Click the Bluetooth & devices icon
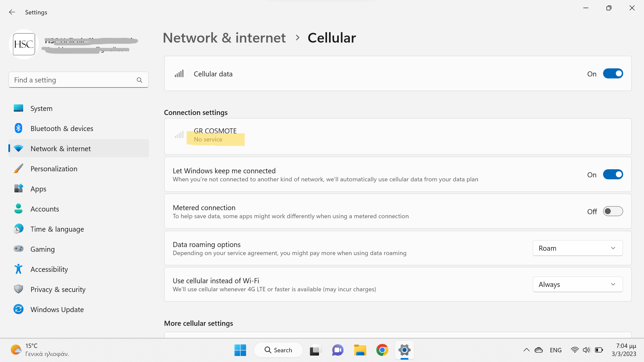 18,128
